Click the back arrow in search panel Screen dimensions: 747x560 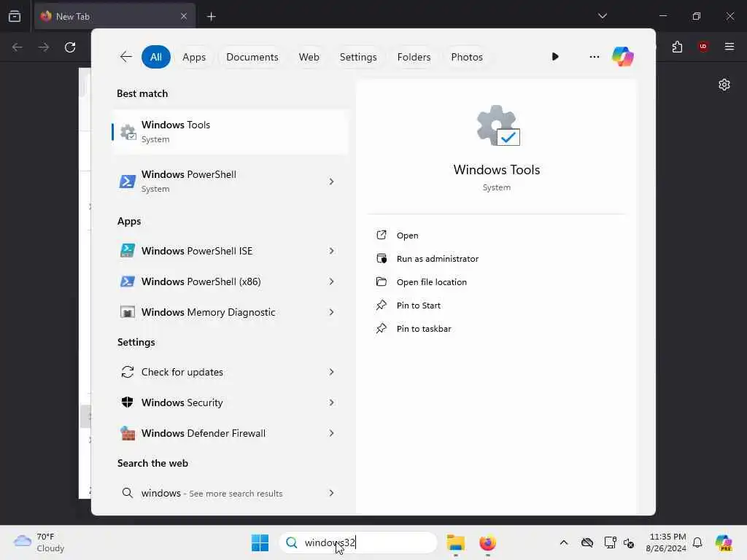[125, 57]
